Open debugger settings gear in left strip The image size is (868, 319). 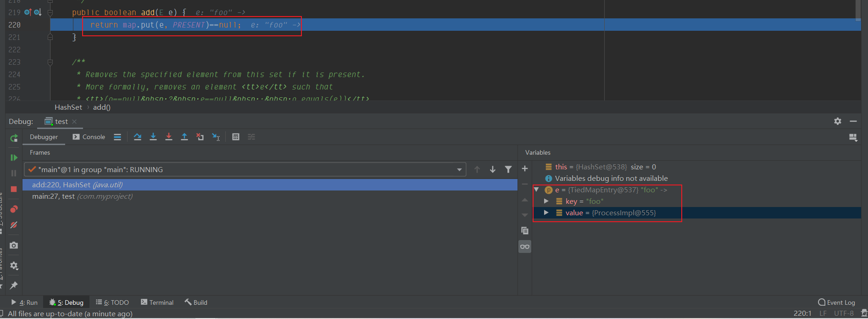tap(14, 265)
